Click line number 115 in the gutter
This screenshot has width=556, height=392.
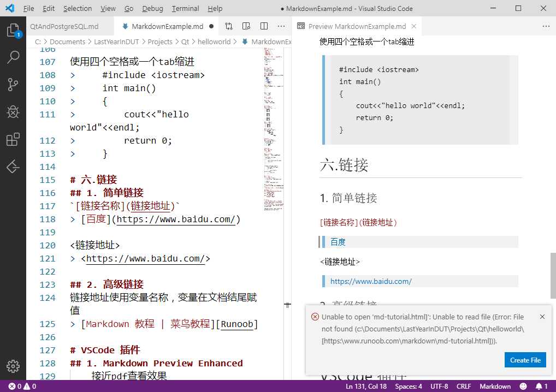coord(48,180)
